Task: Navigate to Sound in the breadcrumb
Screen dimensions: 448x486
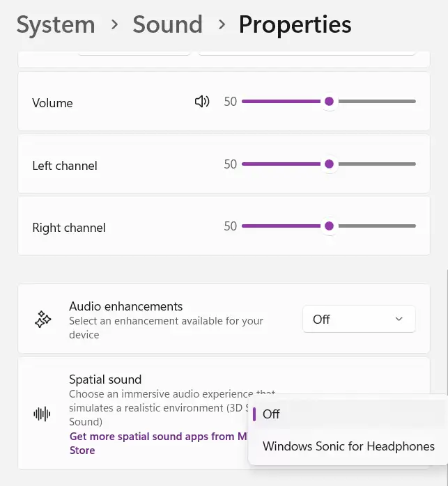Action: 167,25
